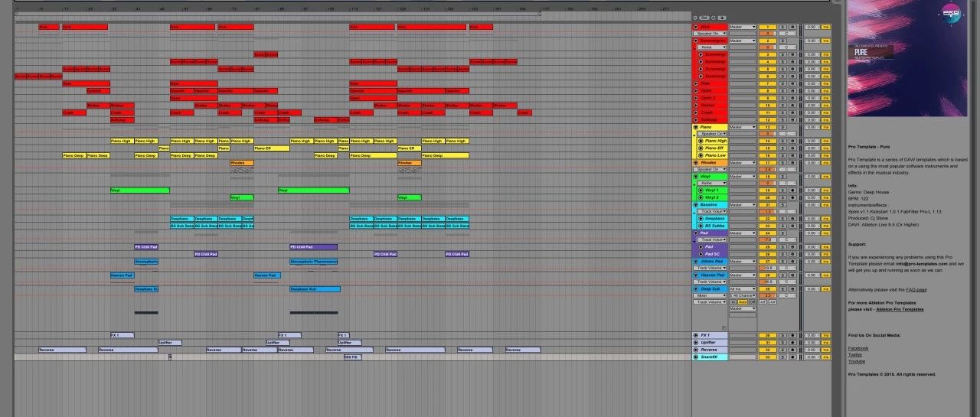Toggle Kick track delay ms unit button

click(826, 27)
